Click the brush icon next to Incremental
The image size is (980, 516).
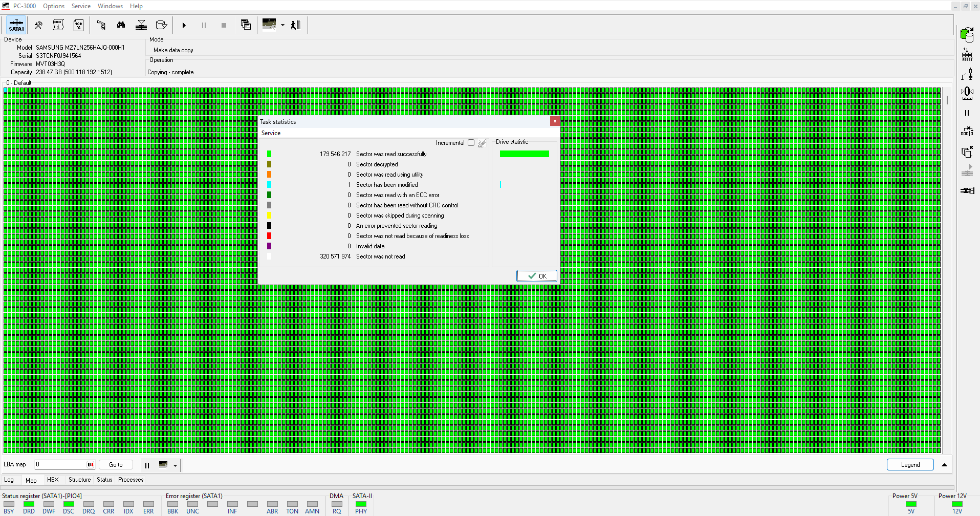tap(482, 143)
